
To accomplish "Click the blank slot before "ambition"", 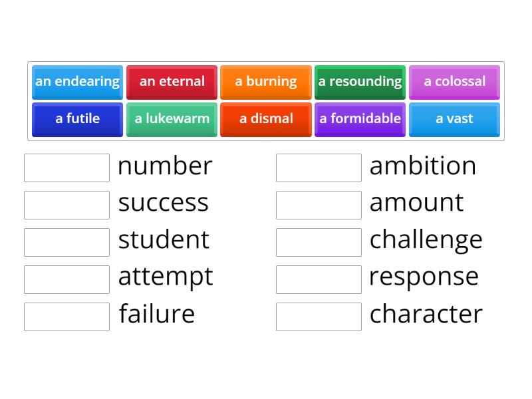I will [x=319, y=168].
